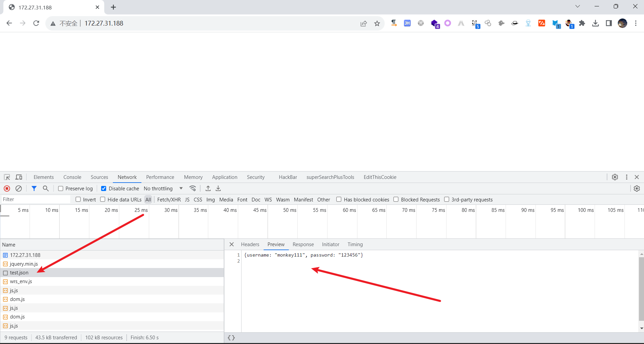Click the import HAR file upload icon
The width and height of the screenshot is (644, 344).
208,189
